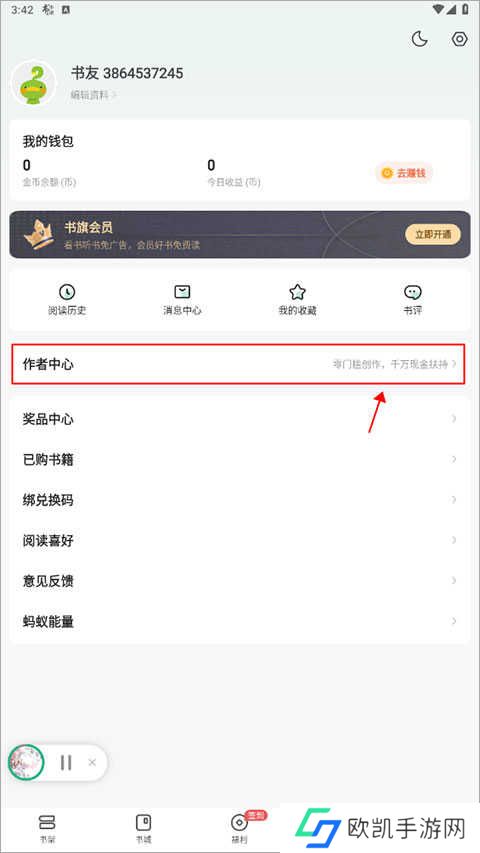Tap the green duck profile avatar
This screenshot has height=853, width=480.
pyautogui.click(x=33, y=82)
